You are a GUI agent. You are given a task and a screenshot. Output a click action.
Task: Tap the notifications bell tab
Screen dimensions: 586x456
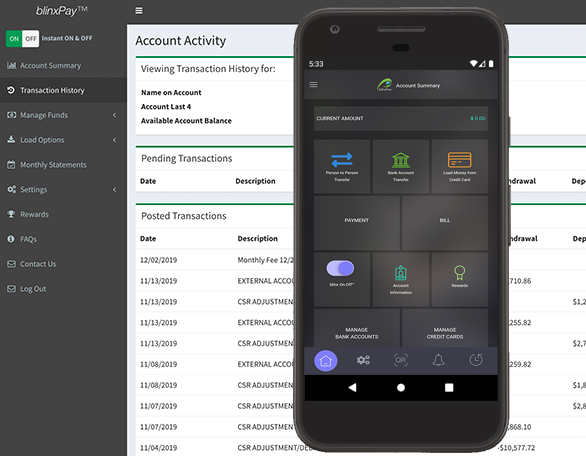(x=438, y=360)
